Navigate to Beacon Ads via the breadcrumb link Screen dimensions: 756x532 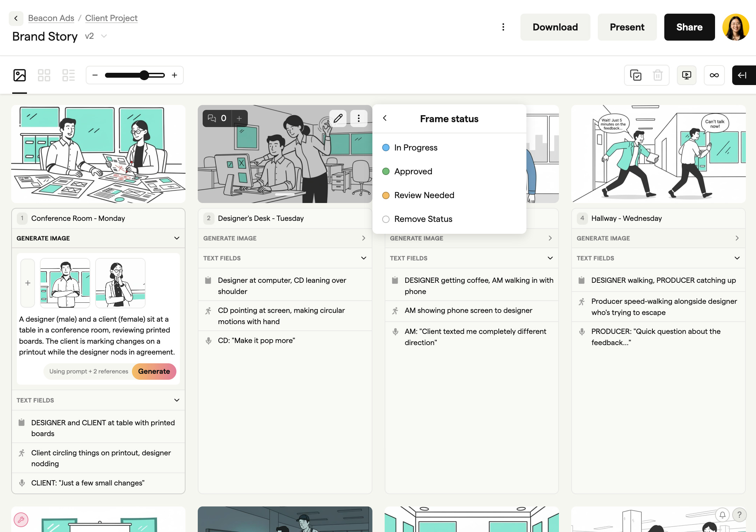point(51,18)
